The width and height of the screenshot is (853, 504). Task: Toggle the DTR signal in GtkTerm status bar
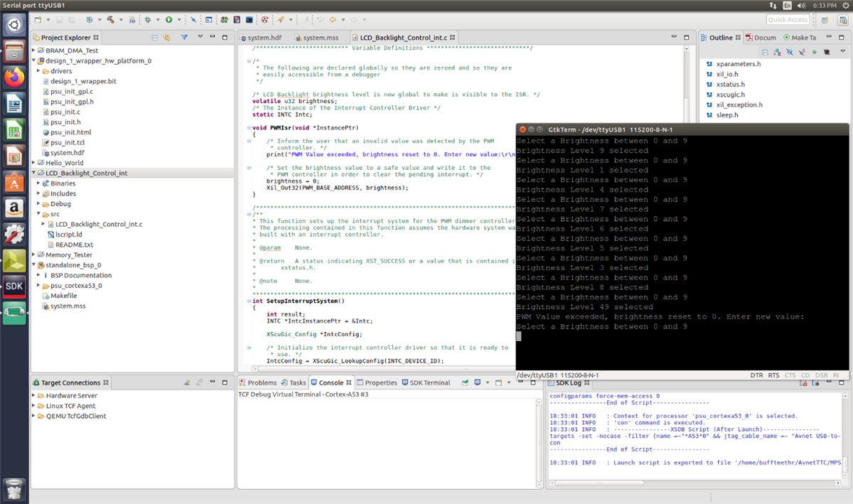point(756,375)
